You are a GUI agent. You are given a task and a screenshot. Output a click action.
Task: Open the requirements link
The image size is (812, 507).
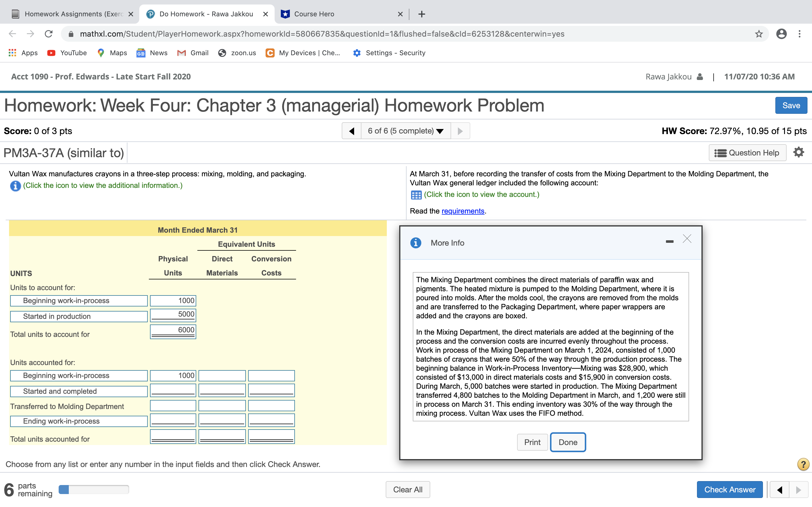point(463,211)
